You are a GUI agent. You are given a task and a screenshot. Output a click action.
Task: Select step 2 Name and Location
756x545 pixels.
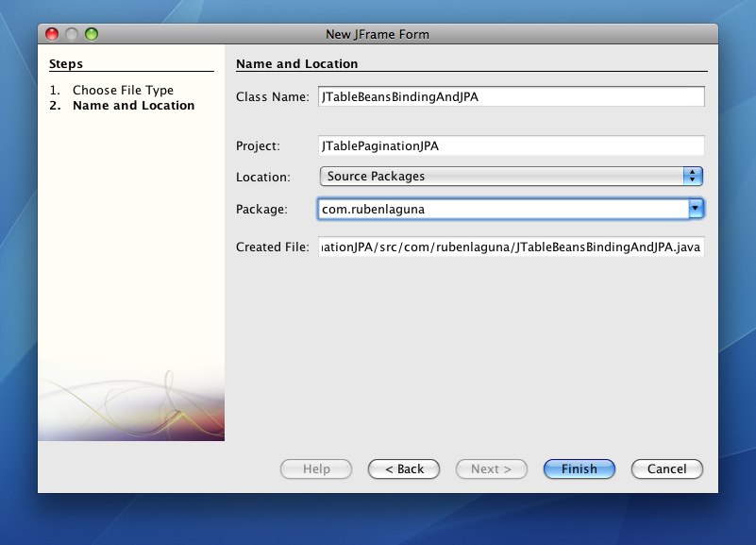pos(122,105)
